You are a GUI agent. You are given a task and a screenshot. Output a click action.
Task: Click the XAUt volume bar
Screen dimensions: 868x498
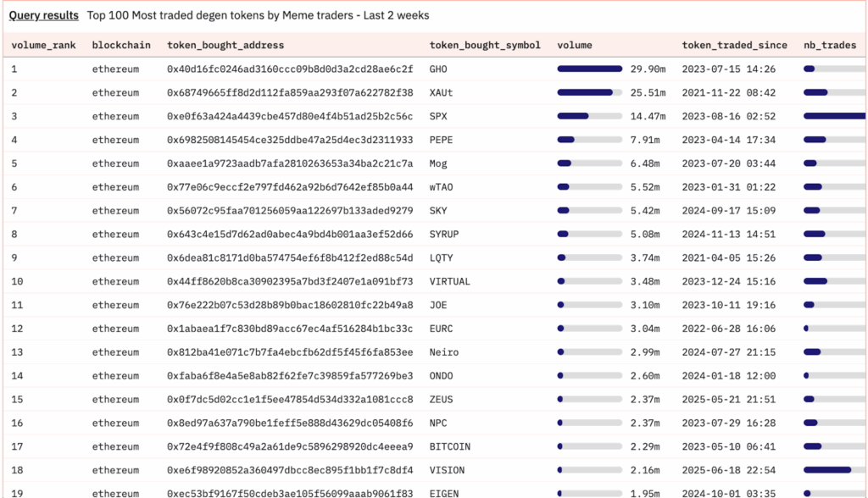point(590,92)
